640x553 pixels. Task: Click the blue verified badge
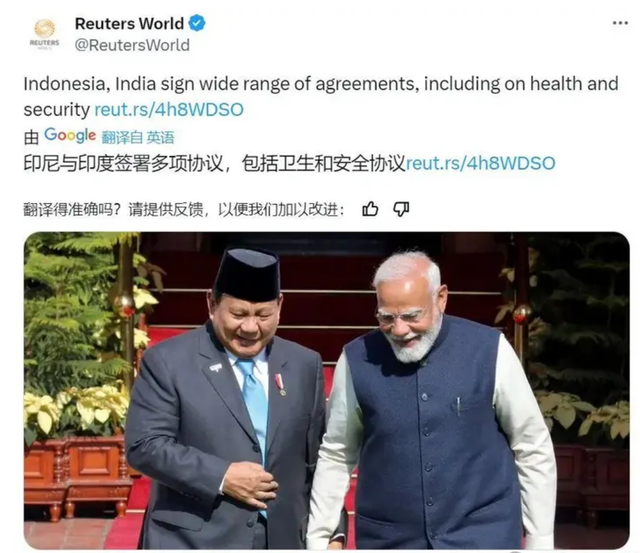[x=197, y=23]
